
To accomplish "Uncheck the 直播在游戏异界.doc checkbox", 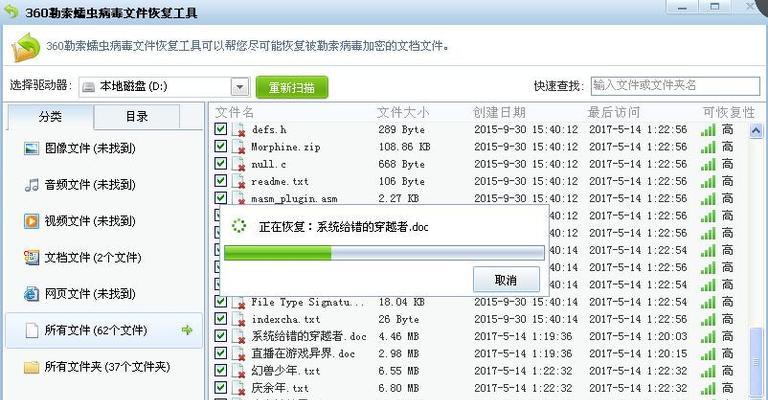I will click(220, 353).
